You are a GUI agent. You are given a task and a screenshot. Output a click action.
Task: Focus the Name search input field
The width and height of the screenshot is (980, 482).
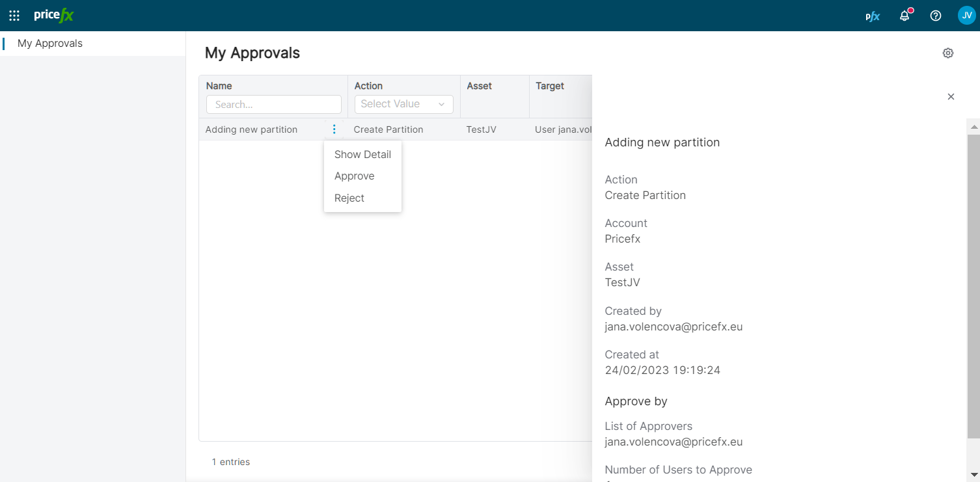[x=273, y=105]
